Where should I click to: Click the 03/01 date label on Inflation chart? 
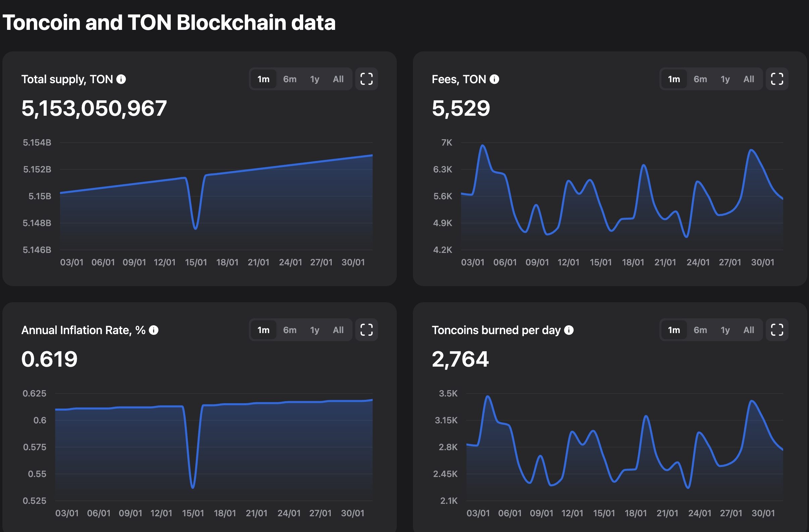click(67, 513)
